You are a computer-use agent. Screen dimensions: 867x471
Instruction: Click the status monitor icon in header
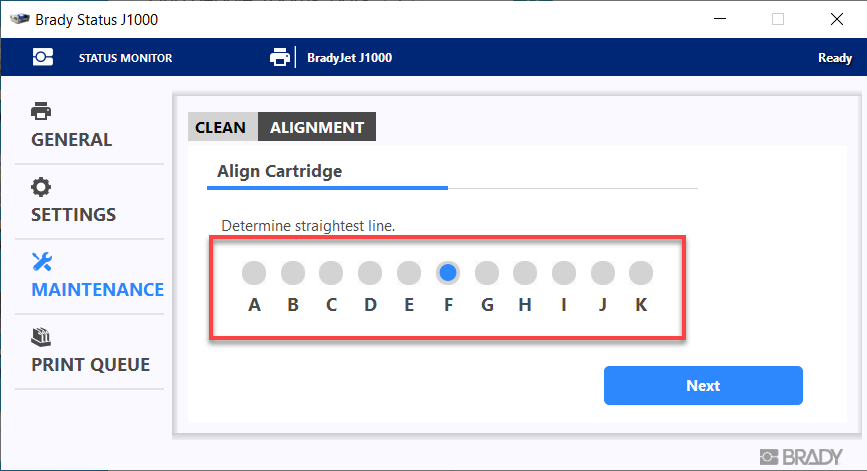click(x=43, y=58)
